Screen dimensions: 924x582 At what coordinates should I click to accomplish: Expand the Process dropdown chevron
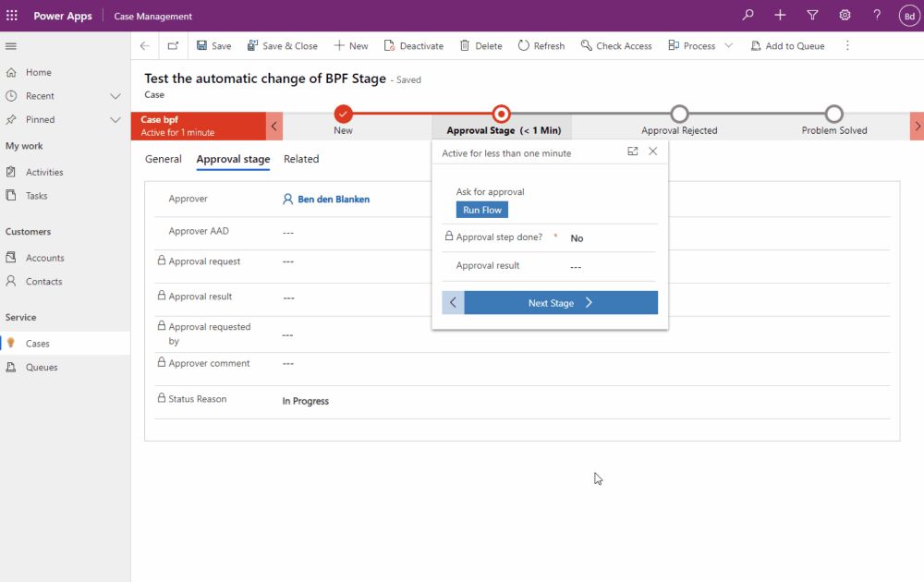[x=729, y=46]
